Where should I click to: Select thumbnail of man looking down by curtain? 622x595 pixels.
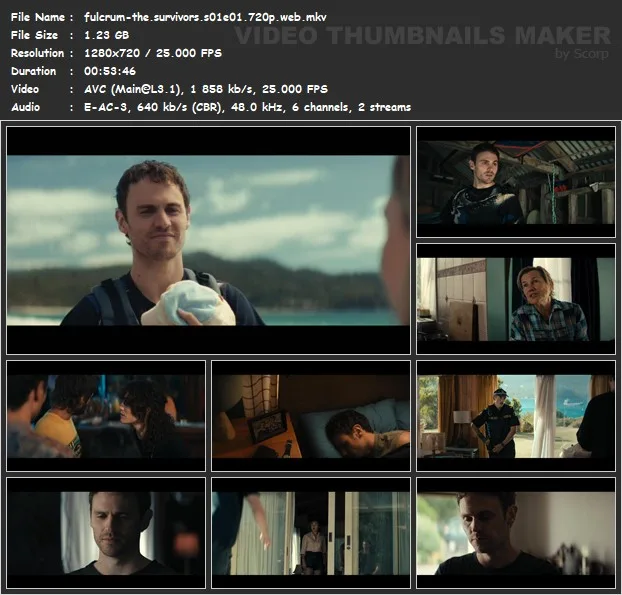106,533
